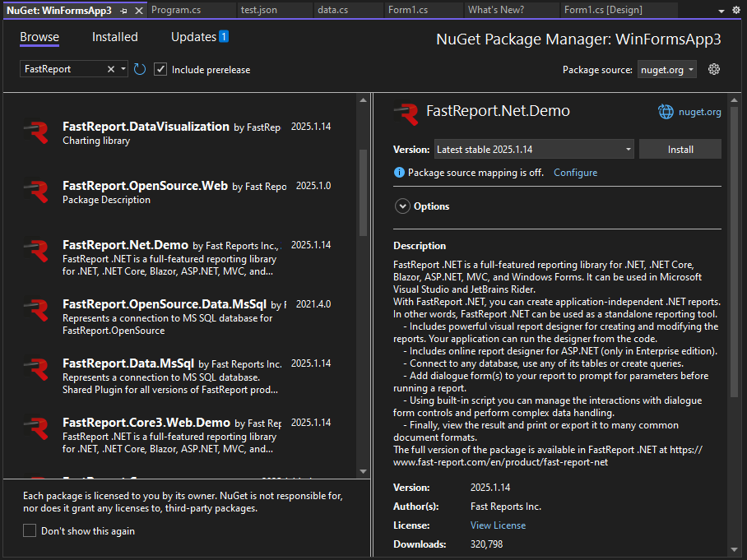This screenshot has height=560, width=747.
Task: Click the FastReport.OpenSource.Data.MsSql package logo
Action: tap(37, 311)
